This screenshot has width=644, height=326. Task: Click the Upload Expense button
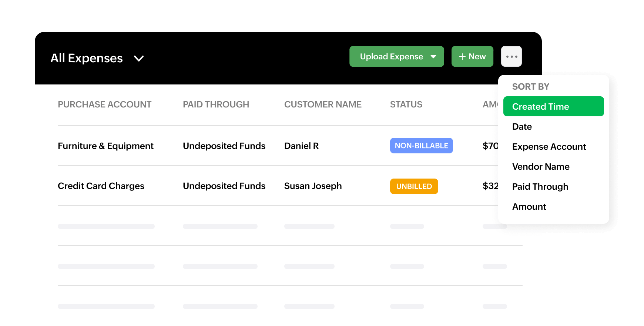pos(391,57)
